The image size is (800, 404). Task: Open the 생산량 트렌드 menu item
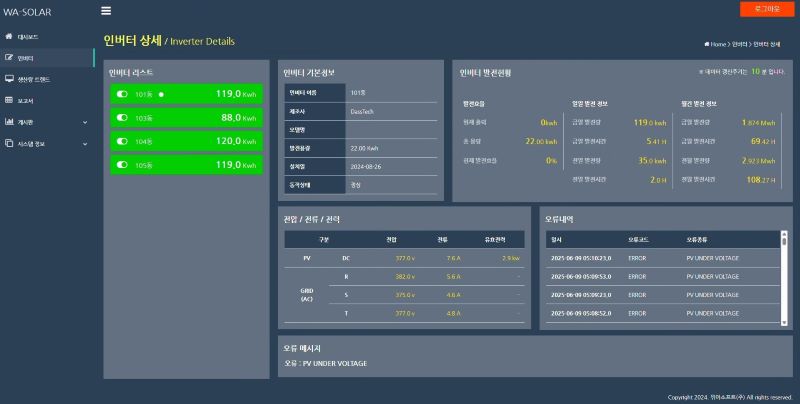pos(34,79)
